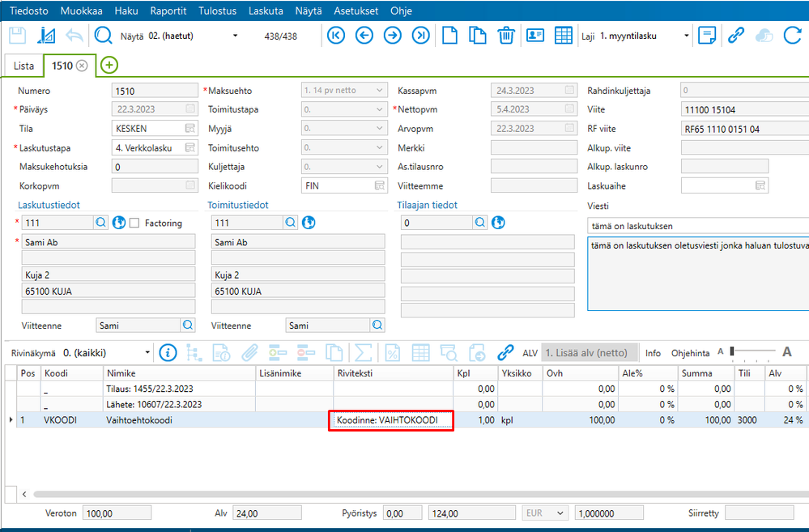This screenshot has width=809, height=532.
Task: Open the Raportit menu
Action: pos(168,11)
